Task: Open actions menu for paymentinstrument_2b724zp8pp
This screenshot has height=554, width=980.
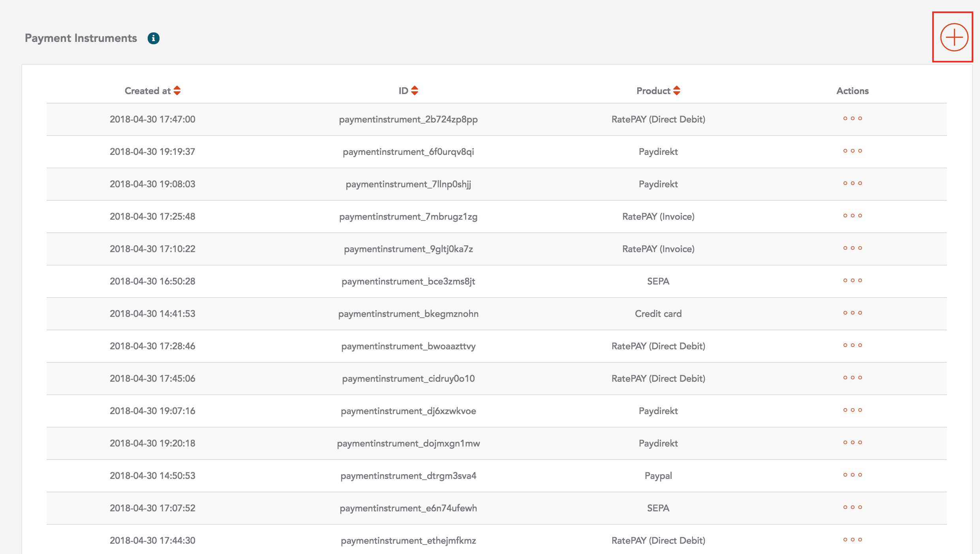Action: tap(852, 119)
